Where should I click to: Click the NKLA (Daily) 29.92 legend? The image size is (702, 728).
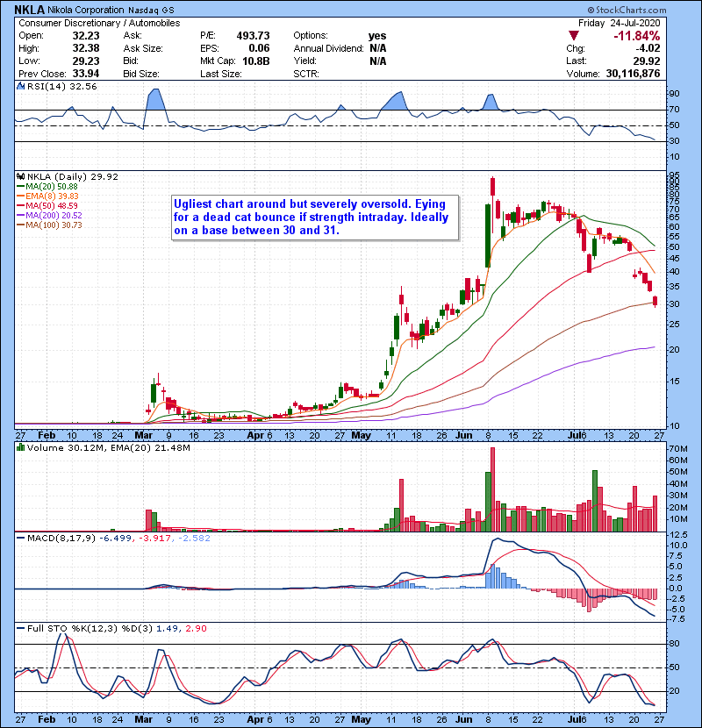tap(73, 176)
